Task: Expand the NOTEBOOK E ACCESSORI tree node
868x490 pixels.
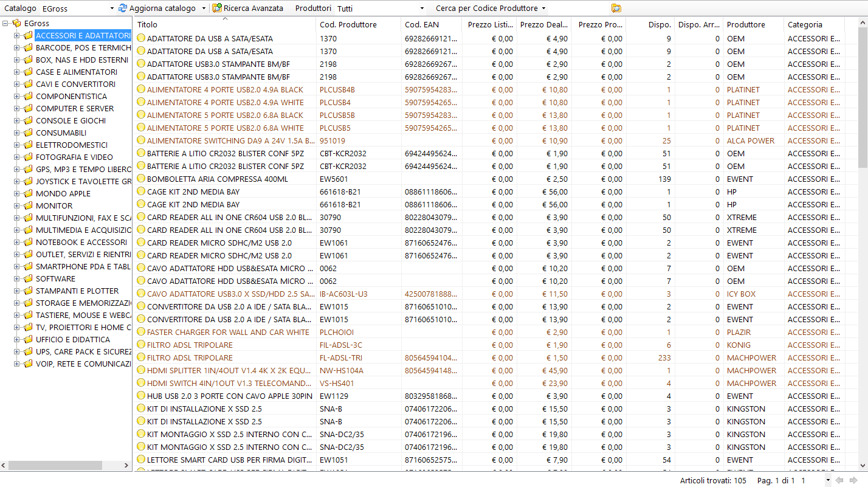Action: [16, 242]
